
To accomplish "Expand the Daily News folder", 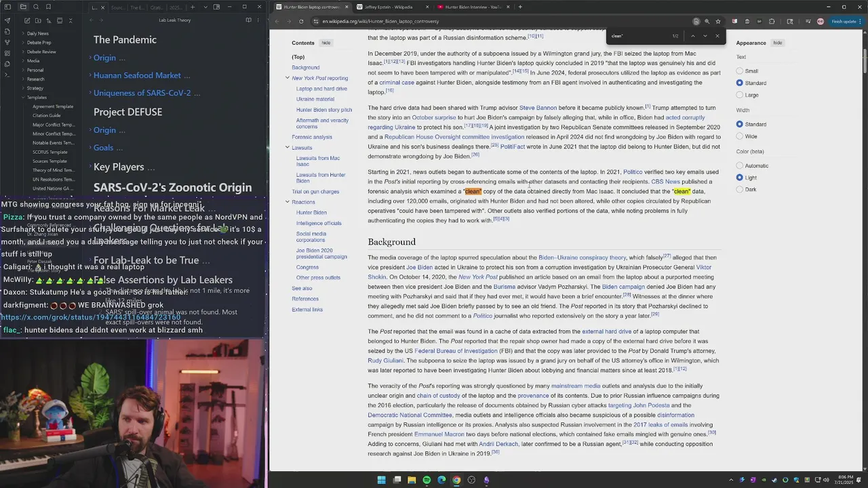I will tap(37, 33).
